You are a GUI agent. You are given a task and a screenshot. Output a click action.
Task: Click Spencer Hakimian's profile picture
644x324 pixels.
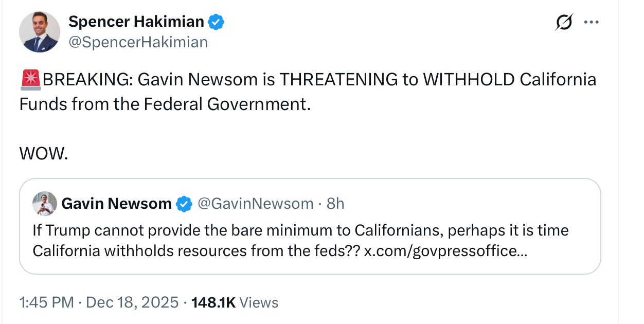[x=40, y=32]
